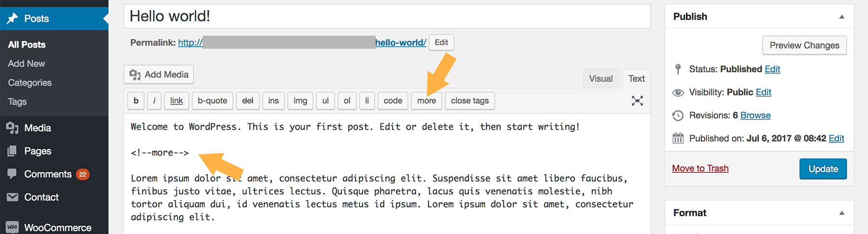Open Comments via speech bubble icon
This screenshot has height=234, width=868.
pyautogui.click(x=13, y=174)
